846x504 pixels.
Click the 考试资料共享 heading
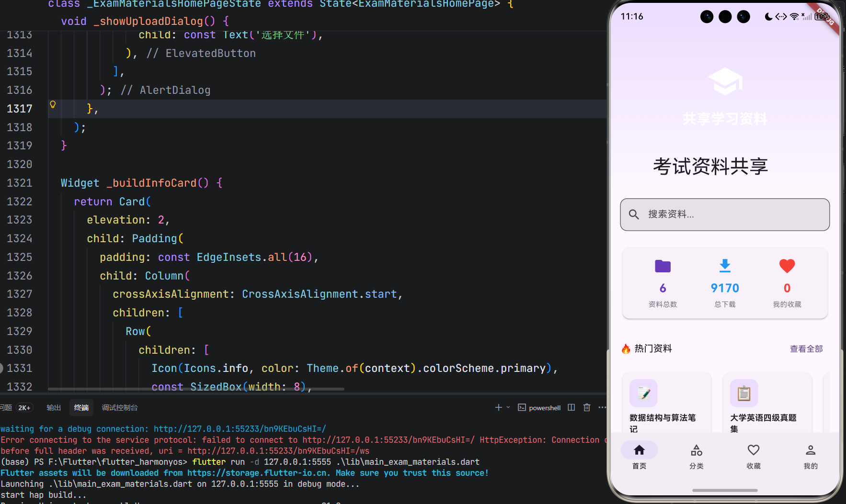tap(710, 167)
